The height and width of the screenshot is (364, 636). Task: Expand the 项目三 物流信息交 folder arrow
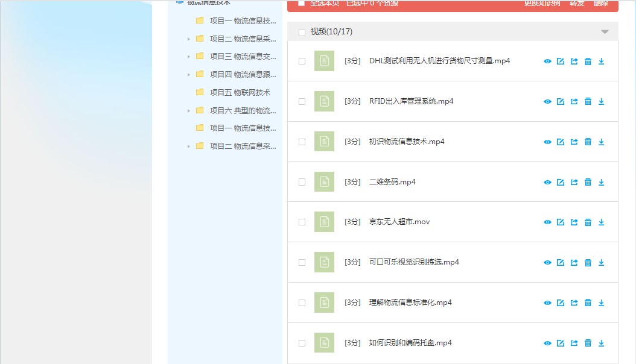pyautogui.click(x=189, y=57)
